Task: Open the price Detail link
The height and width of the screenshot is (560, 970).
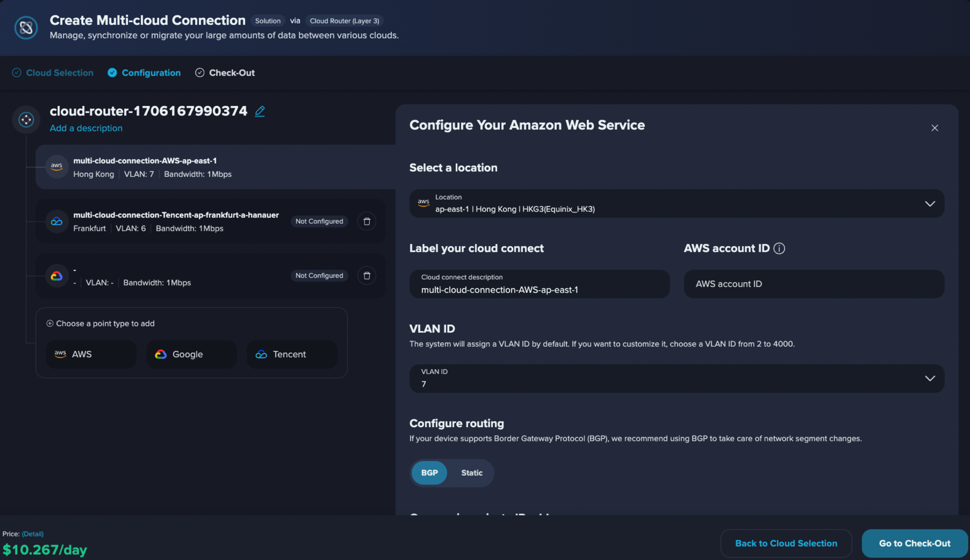Action: point(33,534)
